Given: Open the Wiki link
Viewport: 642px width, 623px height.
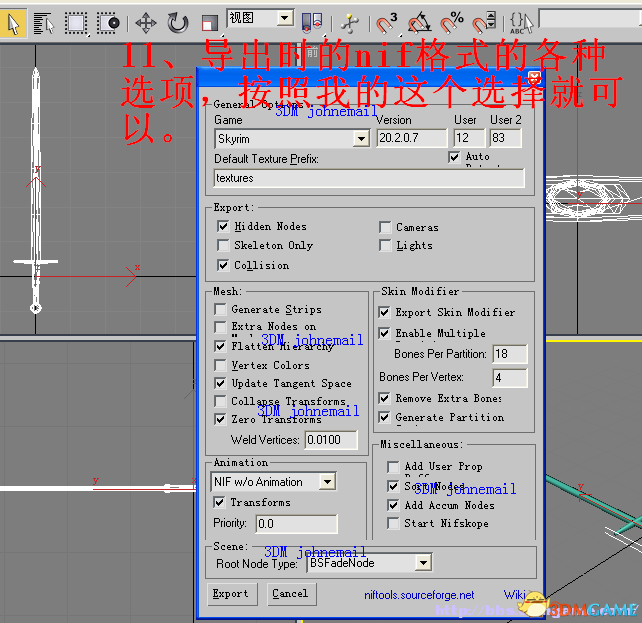Looking at the screenshot, I should click(x=514, y=594).
